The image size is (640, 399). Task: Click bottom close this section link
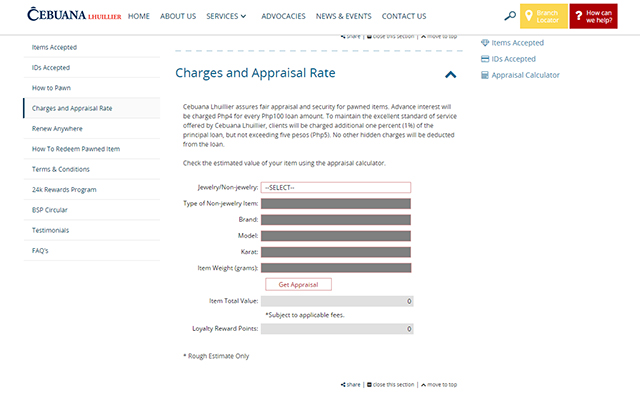click(391, 384)
